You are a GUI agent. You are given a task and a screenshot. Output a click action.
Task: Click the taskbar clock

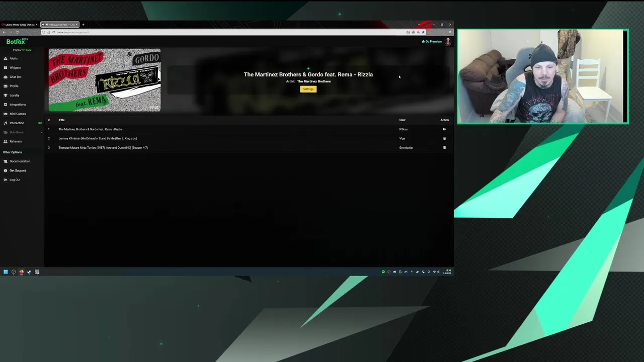click(448, 271)
